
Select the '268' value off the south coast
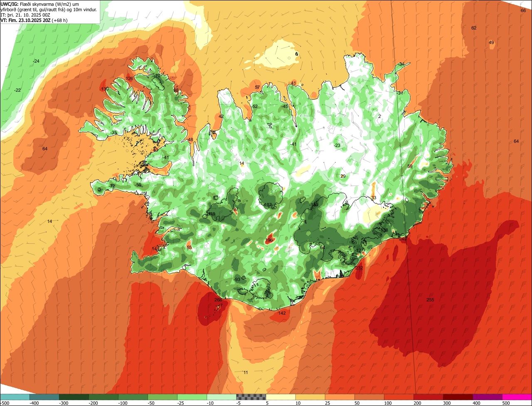[218, 300]
